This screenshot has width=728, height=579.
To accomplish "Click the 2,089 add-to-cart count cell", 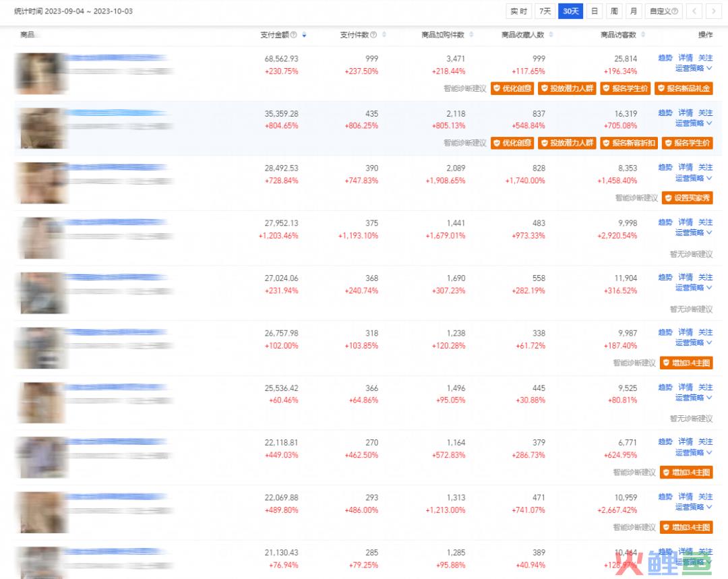I will point(456,168).
